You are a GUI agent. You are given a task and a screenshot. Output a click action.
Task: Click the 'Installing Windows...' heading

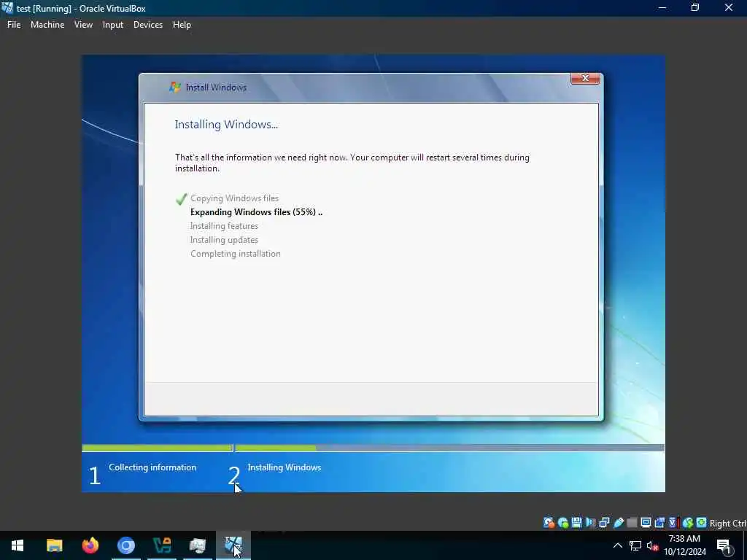coord(226,125)
